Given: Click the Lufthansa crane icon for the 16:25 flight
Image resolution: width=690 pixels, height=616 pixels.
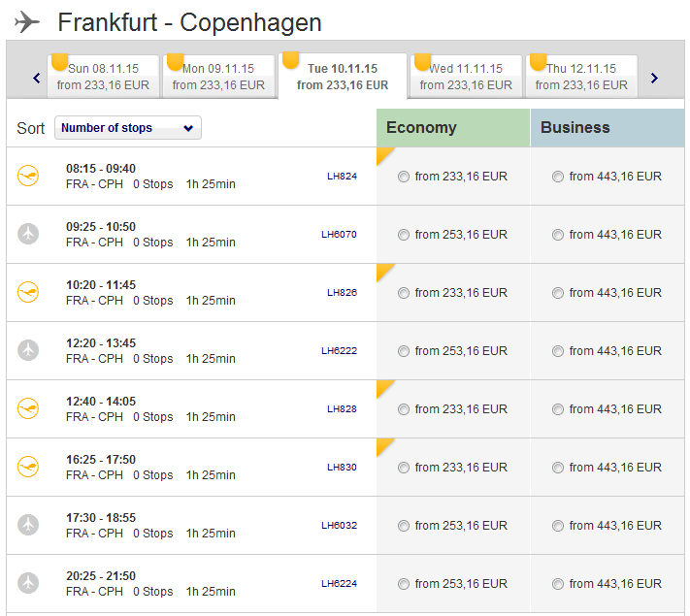Looking at the screenshot, I should click(x=28, y=467).
